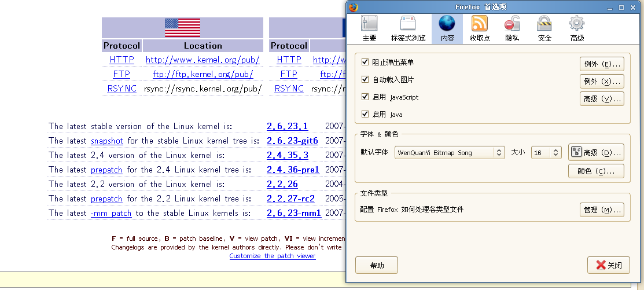
Task: Open http://www.kernel.org/pub/ link in browser page
Action: click(203, 60)
